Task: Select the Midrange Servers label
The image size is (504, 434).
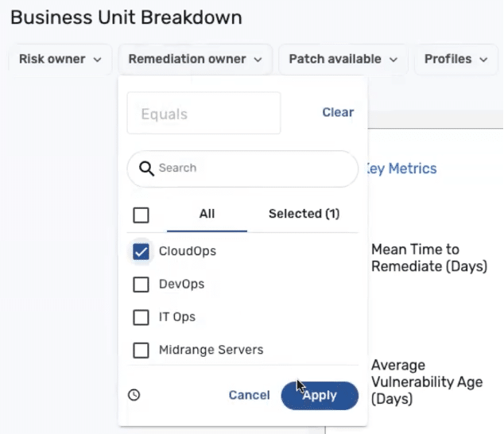Action: [211, 350]
